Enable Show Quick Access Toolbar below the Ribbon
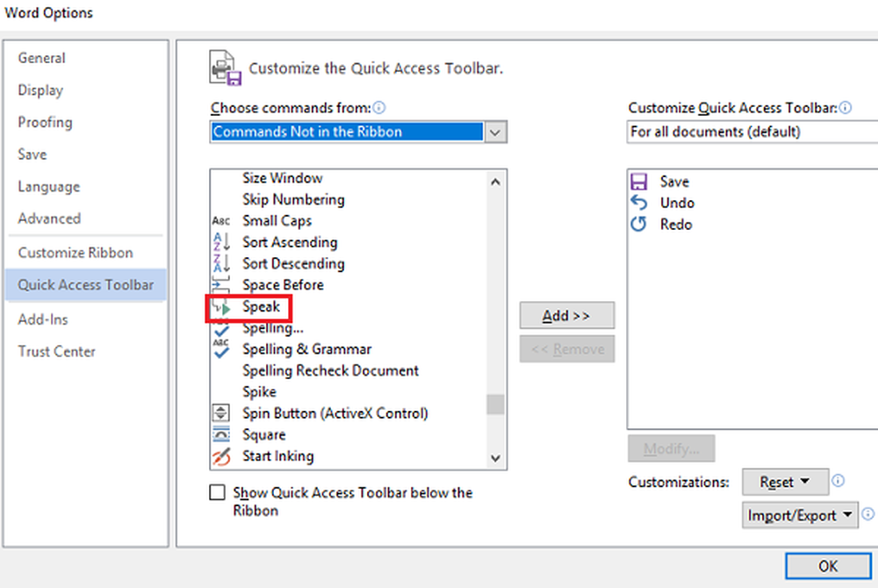Image resolution: width=878 pixels, height=588 pixels. 217,492
